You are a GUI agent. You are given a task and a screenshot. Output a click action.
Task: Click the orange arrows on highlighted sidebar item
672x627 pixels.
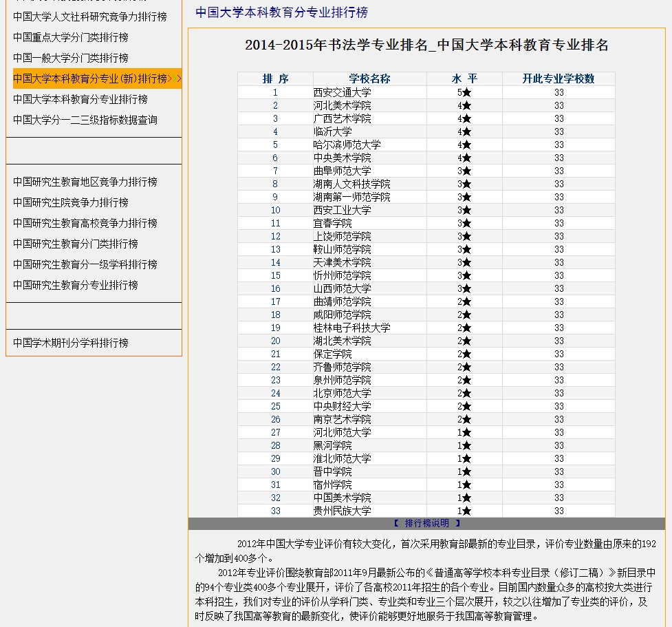tap(175, 78)
